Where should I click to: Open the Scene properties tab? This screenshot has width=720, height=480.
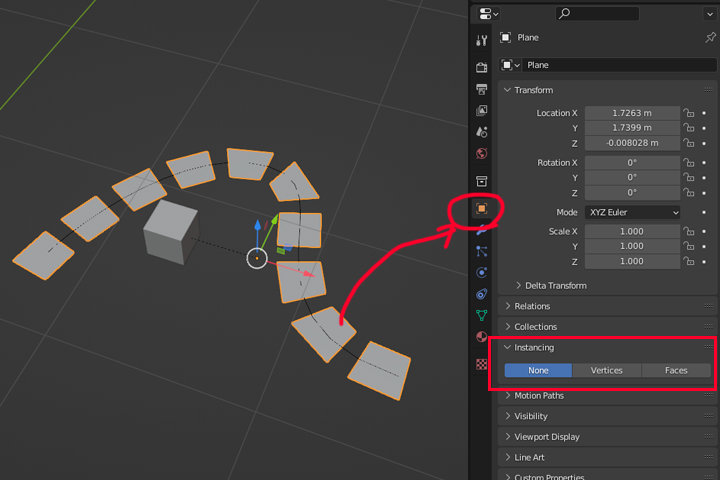(x=481, y=132)
